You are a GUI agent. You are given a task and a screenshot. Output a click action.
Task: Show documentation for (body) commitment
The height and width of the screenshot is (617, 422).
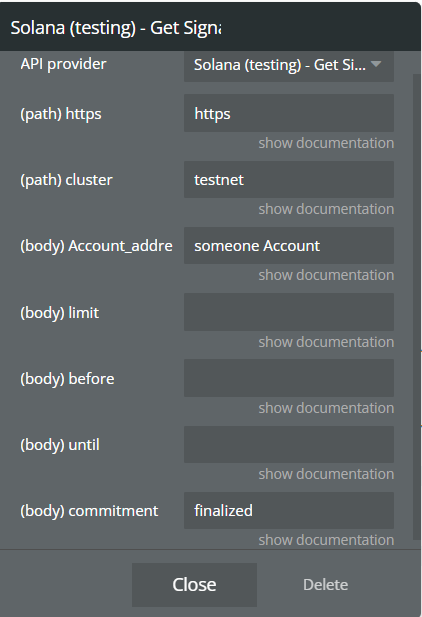(x=326, y=540)
